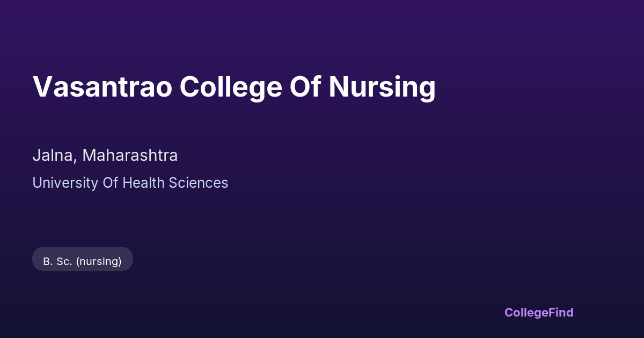Click the word Of in the main heading
Viewport: 644px width, 338px height.
[305, 87]
